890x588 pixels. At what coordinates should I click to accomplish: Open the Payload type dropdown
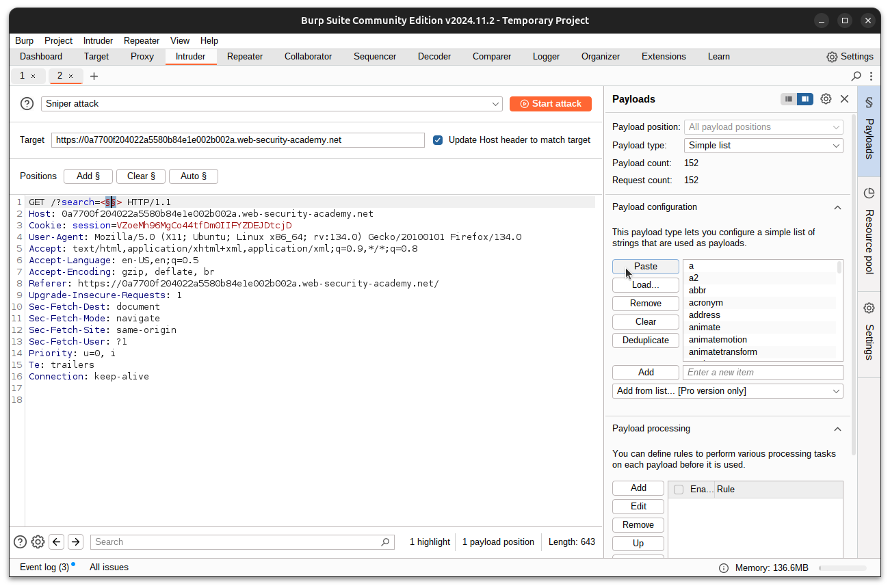[x=763, y=146]
